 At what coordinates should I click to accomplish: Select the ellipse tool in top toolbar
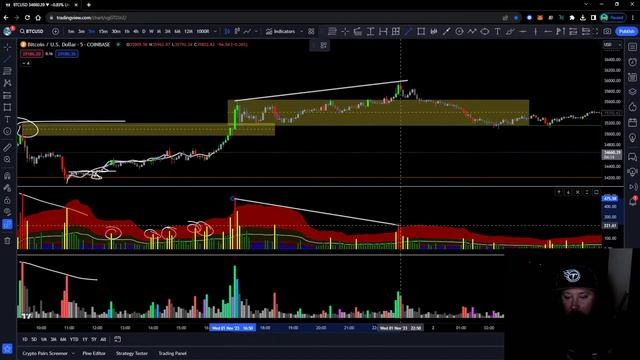(484, 31)
